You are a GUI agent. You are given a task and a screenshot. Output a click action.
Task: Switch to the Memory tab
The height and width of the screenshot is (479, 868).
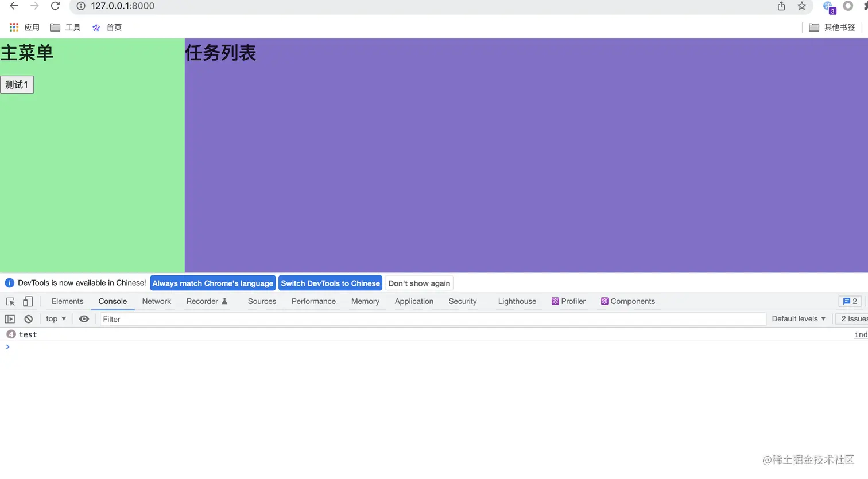[x=365, y=301]
